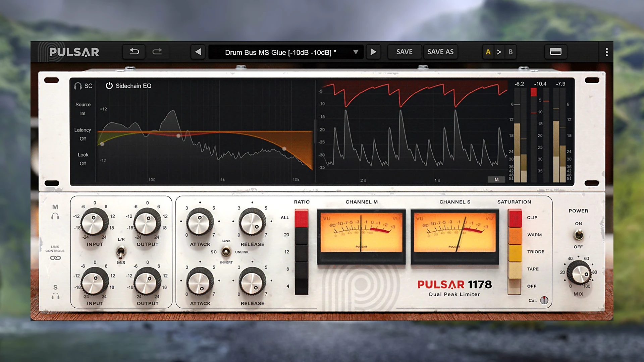Solo the S channel headphones icon
Image resolution: width=644 pixels, height=362 pixels.
(x=55, y=296)
